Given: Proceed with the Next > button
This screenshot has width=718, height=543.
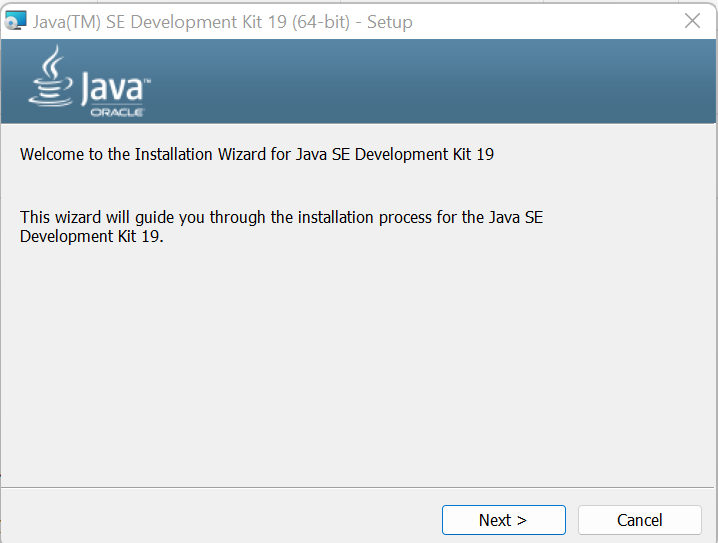Looking at the screenshot, I should point(503,520).
